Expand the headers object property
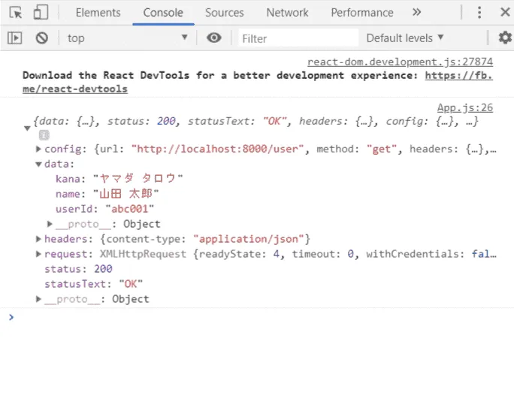This screenshot has width=514, height=420. [38, 239]
